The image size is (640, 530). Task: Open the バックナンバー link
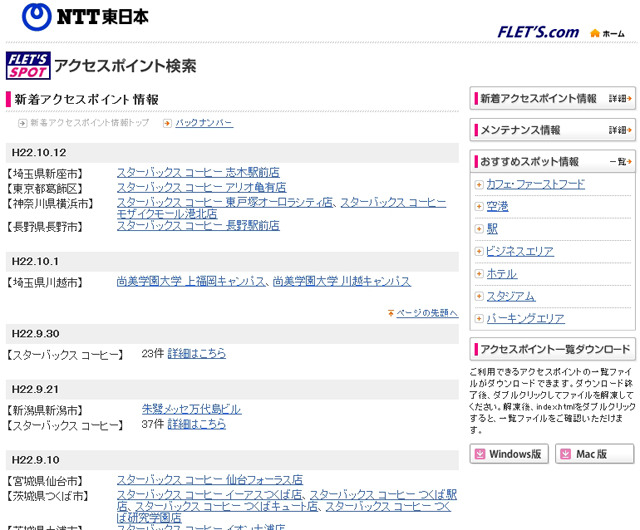point(204,123)
